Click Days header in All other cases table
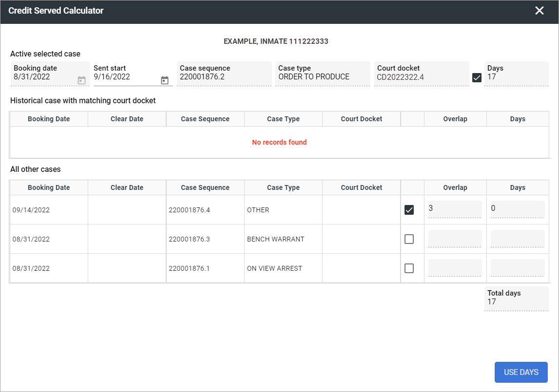 (518, 187)
